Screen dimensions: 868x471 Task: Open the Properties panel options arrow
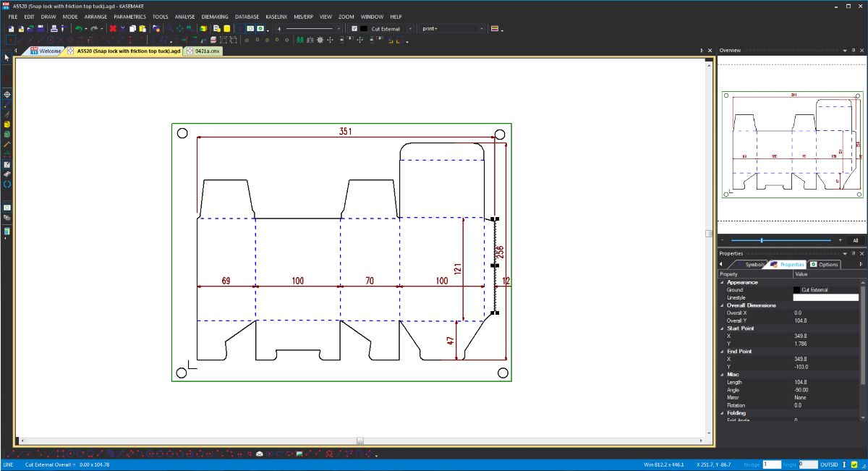(x=844, y=254)
